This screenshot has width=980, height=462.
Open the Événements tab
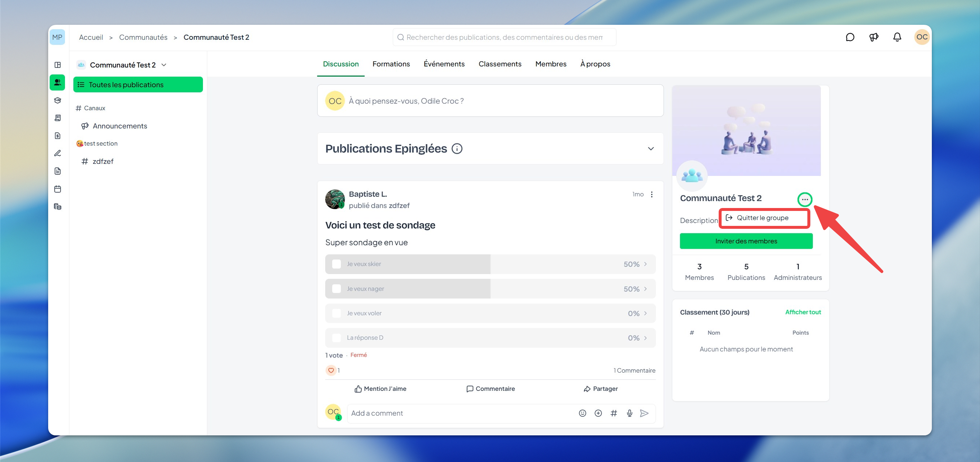coord(444,64)
